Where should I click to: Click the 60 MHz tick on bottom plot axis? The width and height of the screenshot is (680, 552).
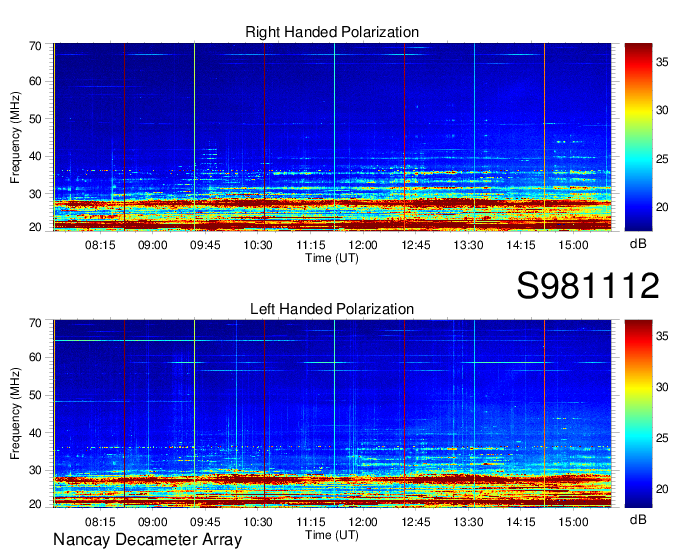click(x=35, y=358)
